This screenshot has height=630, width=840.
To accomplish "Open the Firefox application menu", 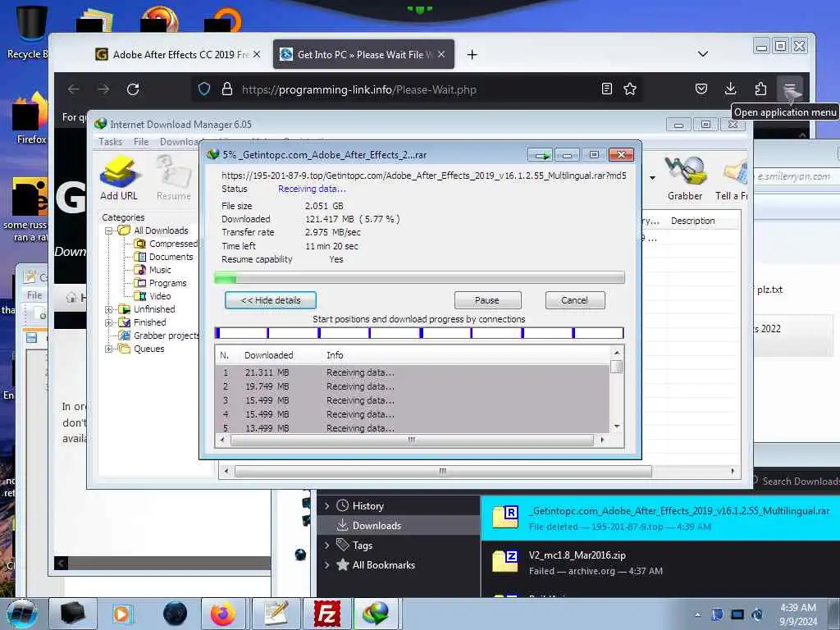I will [790, 89].
